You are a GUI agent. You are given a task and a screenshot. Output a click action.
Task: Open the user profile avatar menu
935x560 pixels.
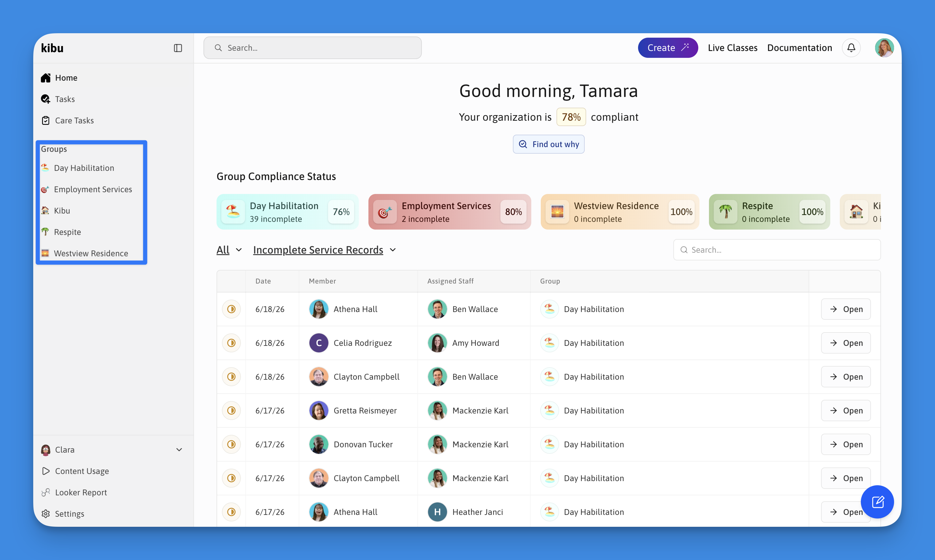click(884, 47)
